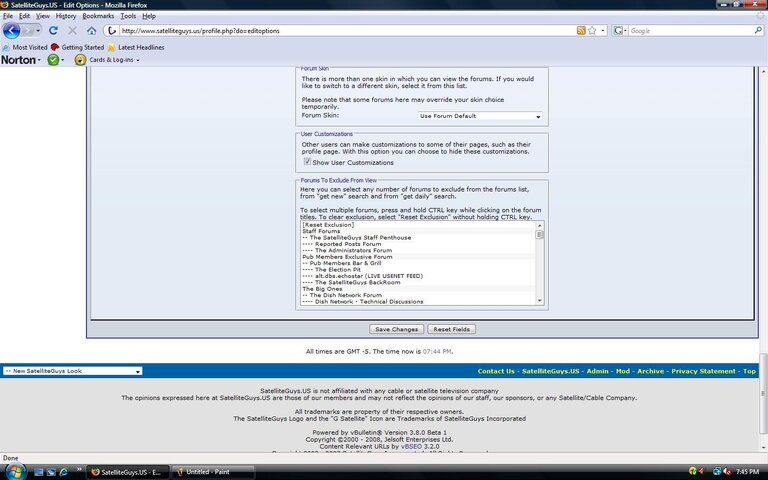This screenshot has width=768, height=480.
Task: Reload the page with the refresh icon
Action: (53, 30)
